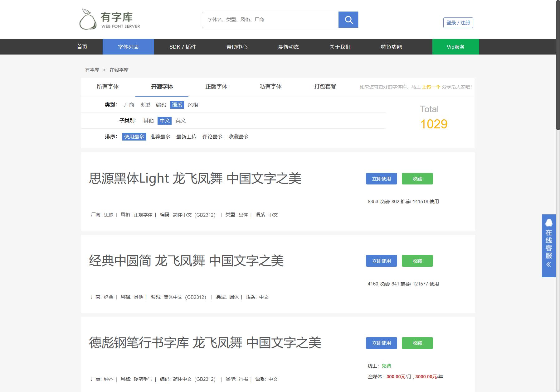This screenshot has height=392, width=560.
Task: Click 收藏 for 经典中圆简
Action: coord(417,261)
